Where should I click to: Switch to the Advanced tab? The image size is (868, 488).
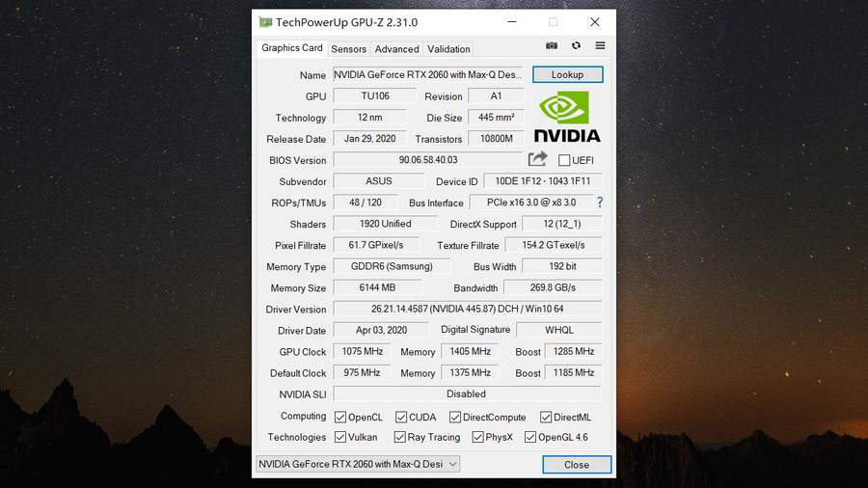pyautogui.click(x=396, y=49)
